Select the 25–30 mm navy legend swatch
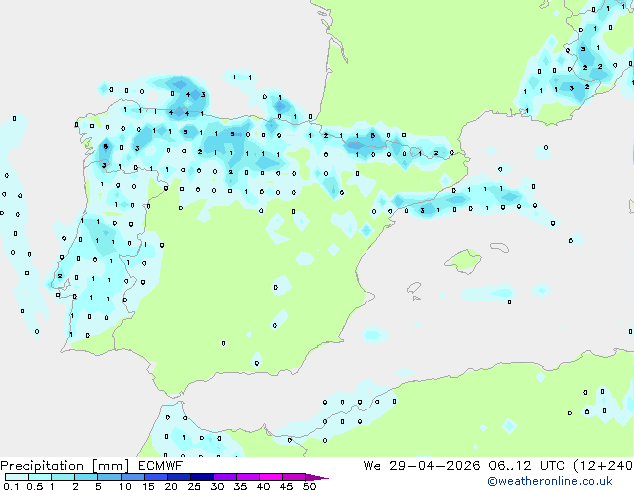 click(x=202, y=477)
